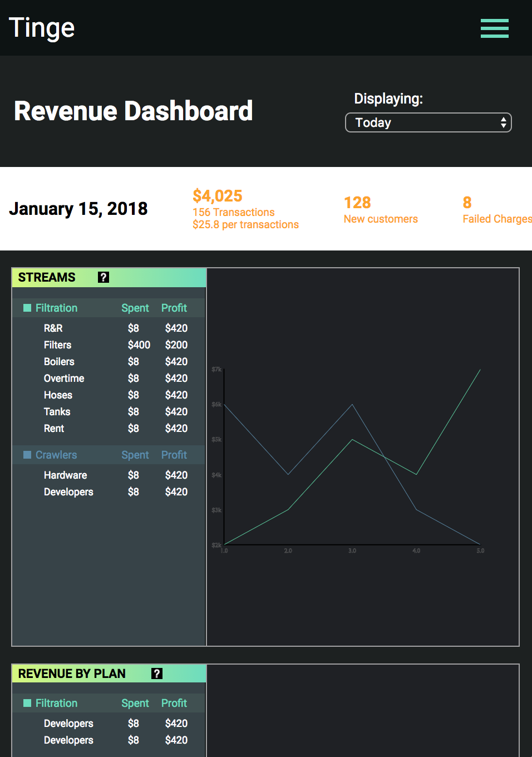532x757 pixels.
Task: Select the Crawlers group in STREAMS
Action: (109, 455)
